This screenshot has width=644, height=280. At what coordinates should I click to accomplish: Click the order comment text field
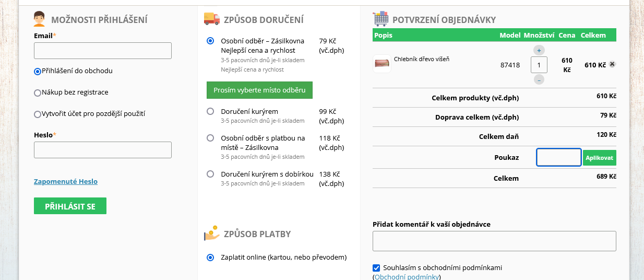pyautogui.click(x=494, y=241)
